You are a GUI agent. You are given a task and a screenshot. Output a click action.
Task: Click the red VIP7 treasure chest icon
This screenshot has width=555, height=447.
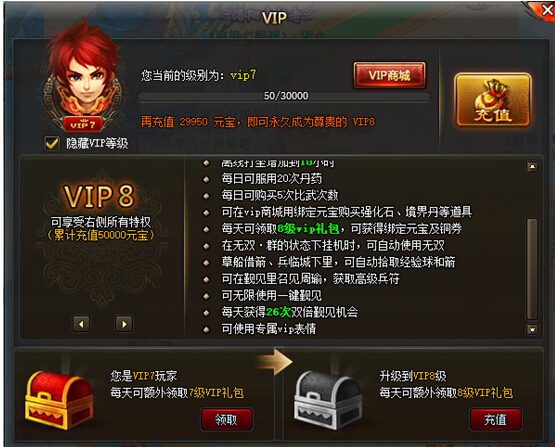(x=58, y=400)
